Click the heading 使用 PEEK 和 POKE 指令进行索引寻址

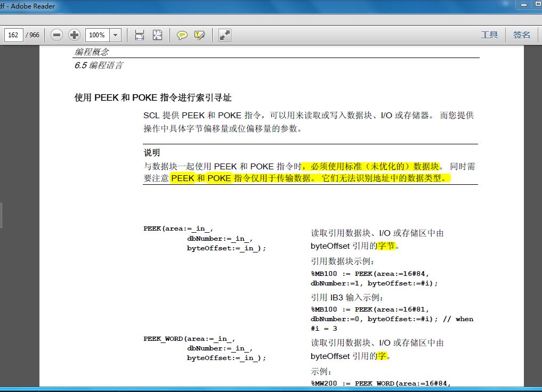(x=152, y=98)
